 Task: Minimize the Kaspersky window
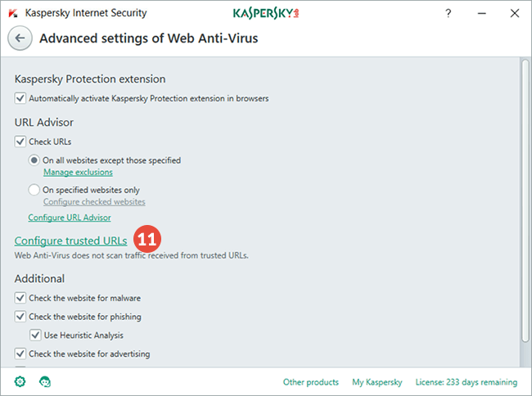click(481, 14)
